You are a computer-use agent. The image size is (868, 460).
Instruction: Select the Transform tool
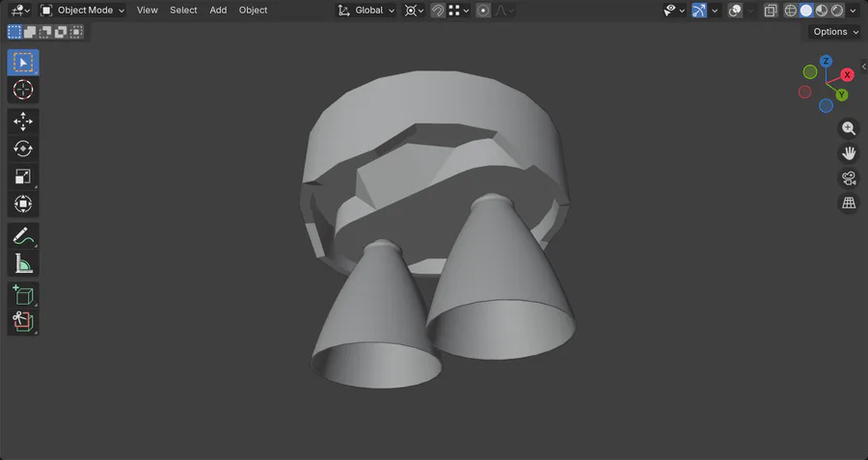(23, 203)
